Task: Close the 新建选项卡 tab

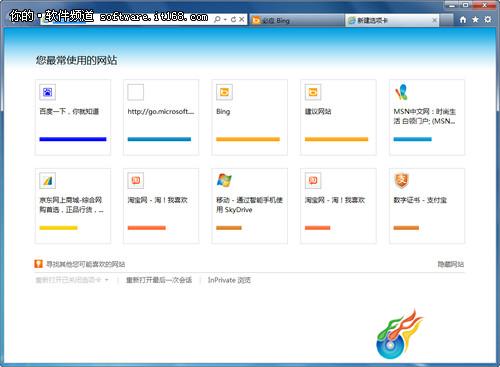Action: [x=434, y=20]
